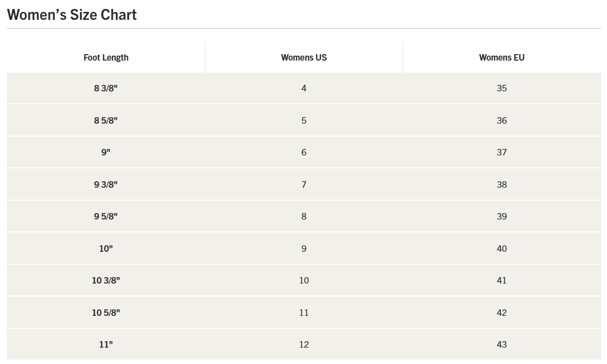Click US size 4 cell
The width and height of the screenshot is (607, 364).
pos(304,88)
